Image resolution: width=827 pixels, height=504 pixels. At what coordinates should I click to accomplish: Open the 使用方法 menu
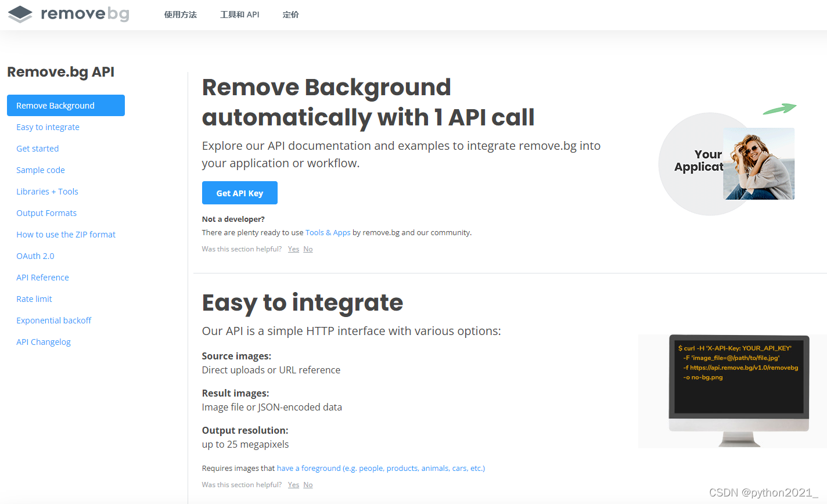pos(181,15)
